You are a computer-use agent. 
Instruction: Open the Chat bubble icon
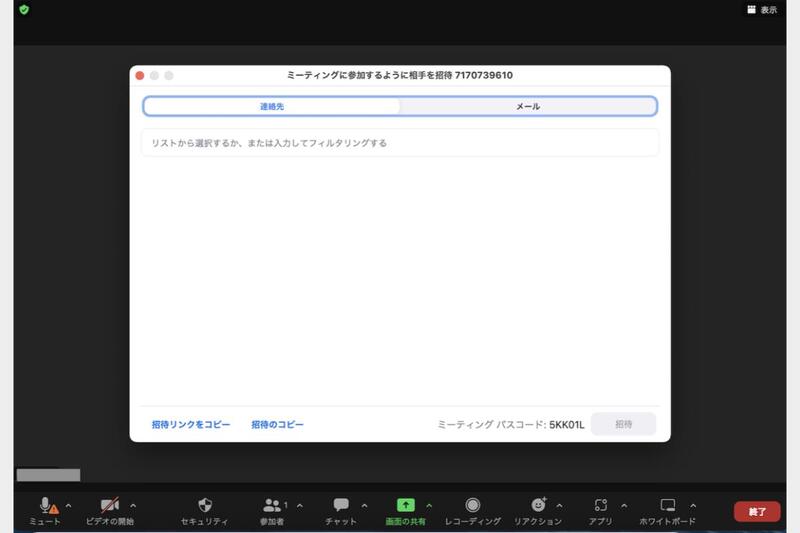341,505
